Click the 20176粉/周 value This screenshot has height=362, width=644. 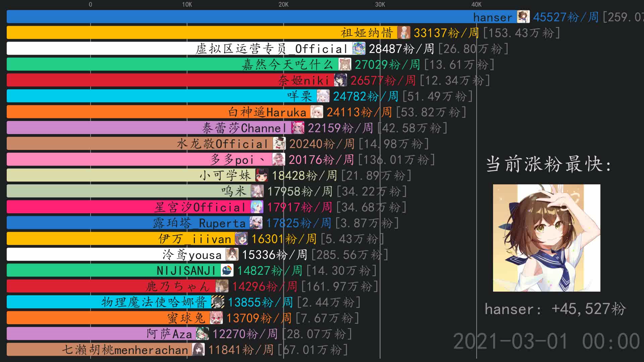[321, 160]
